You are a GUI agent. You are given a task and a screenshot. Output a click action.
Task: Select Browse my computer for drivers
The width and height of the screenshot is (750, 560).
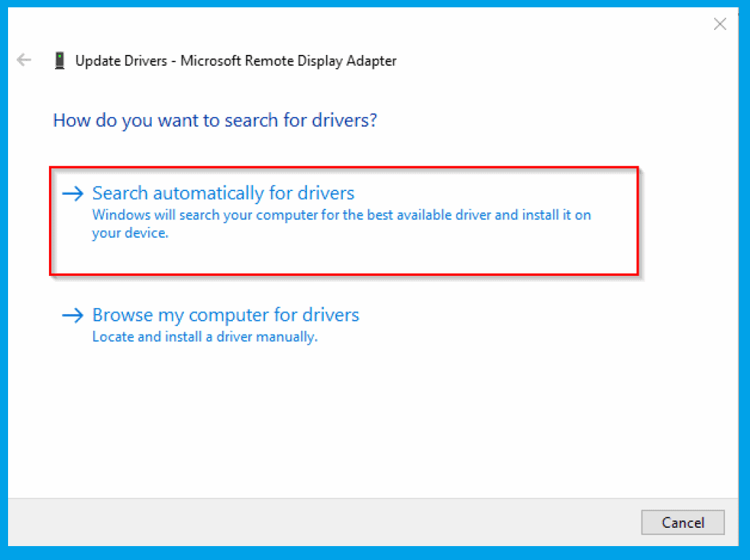pos(226,316)
